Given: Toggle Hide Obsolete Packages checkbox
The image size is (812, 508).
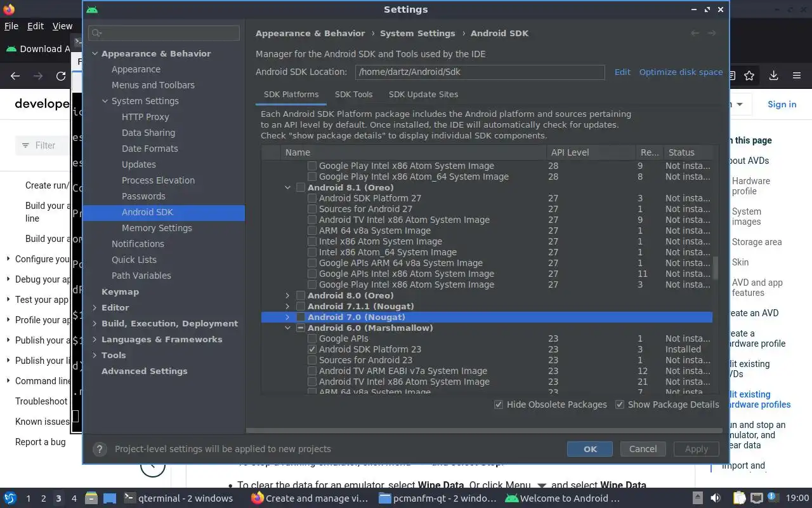Looking at the screenshot, I should pyautogui.click(x=499, y=404).
